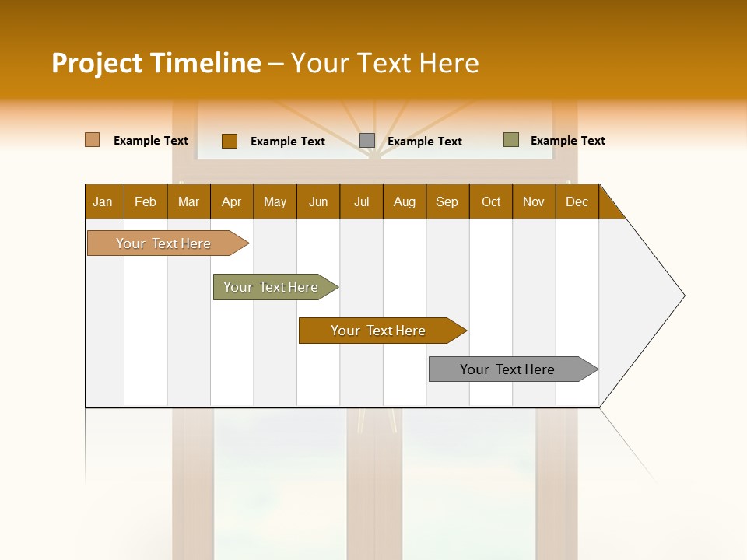
Task: Select the dark orange legend square
Action: 230,142
